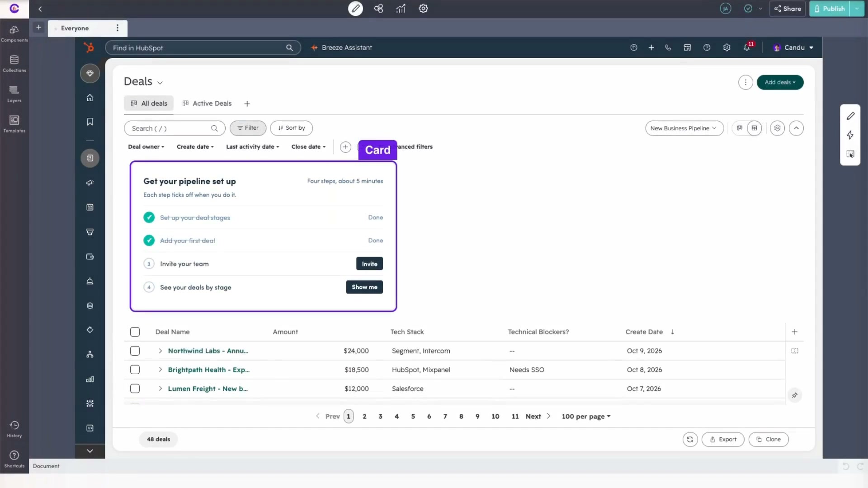This screenshot has height=488, width=868.
Task: Switch to board view icon
Action: pyautogui.click(x=740, y=128)
